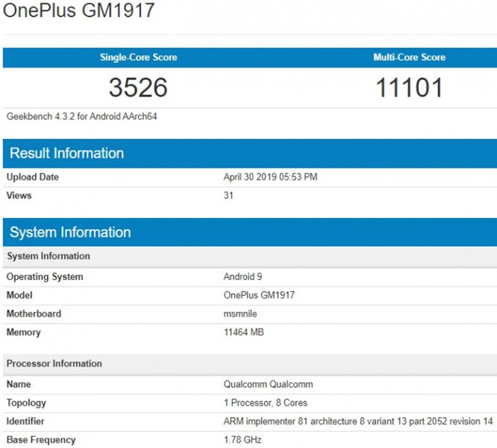
Task: Click the 'Result Information' section header
Action: click(250, 153)
